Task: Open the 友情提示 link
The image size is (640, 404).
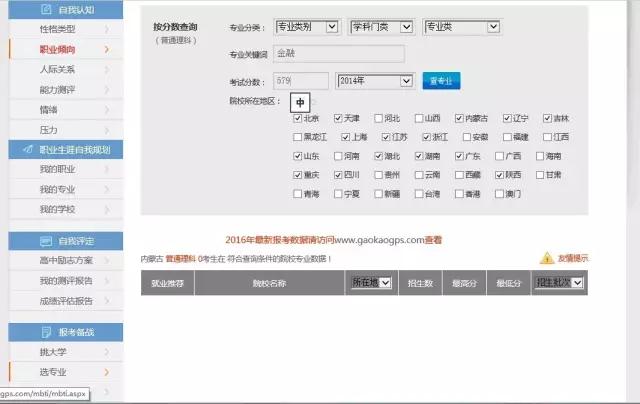Action: 573,258
